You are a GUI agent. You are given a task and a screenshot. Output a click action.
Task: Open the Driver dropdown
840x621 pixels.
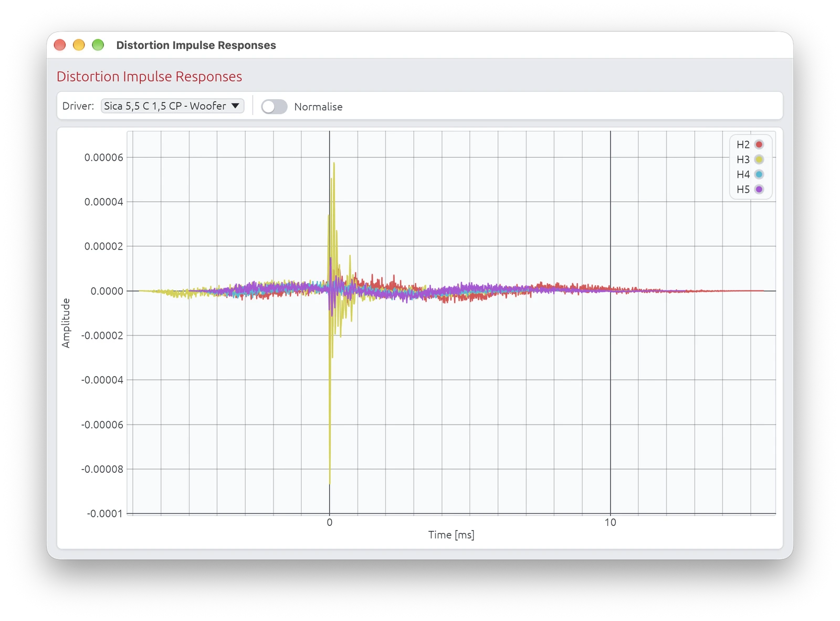coord(172,106)
